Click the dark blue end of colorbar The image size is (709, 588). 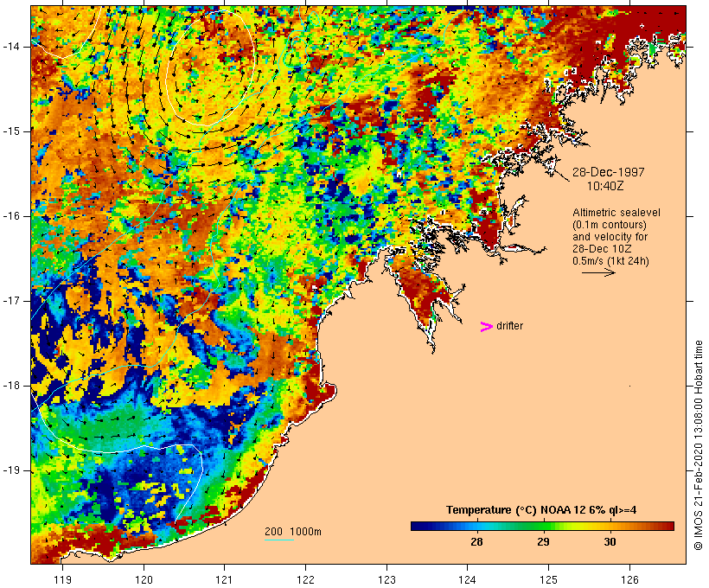tap(418, 526)
